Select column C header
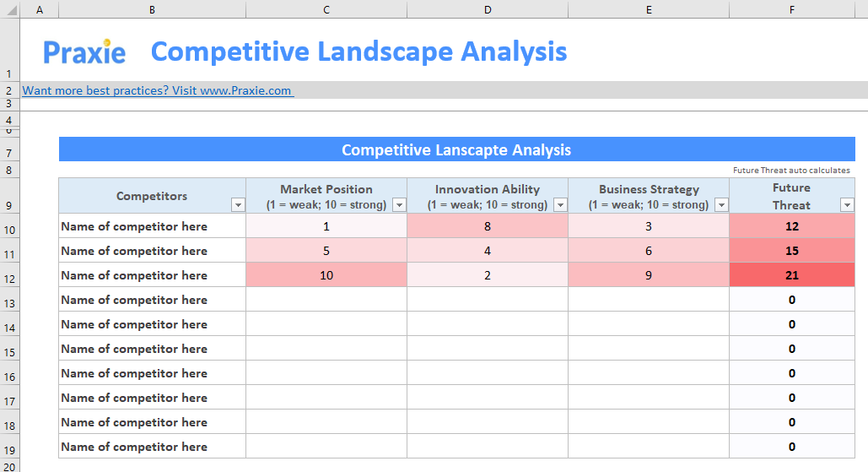This screenshot has height=472, width=868. coord(326,9)
